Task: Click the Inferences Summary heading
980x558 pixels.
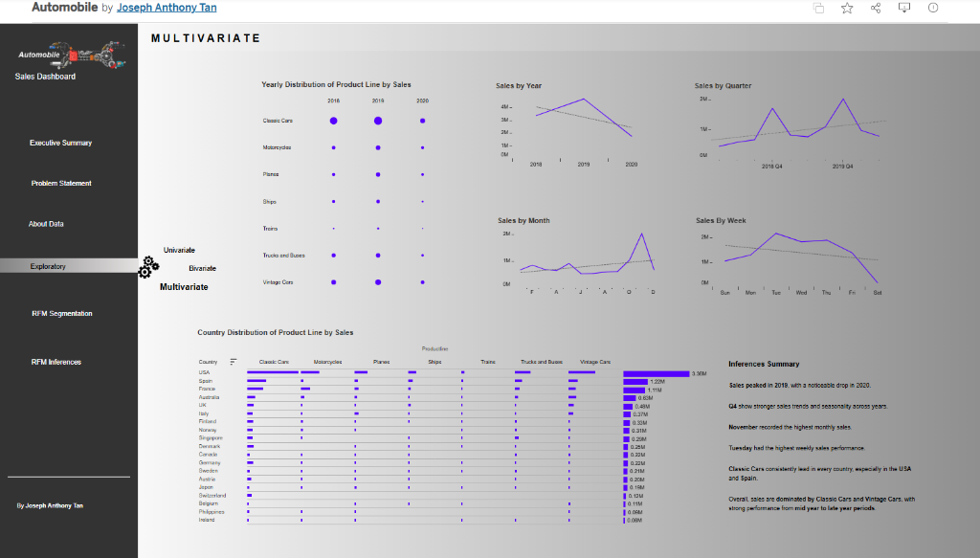Action: [x=764, y=365]
